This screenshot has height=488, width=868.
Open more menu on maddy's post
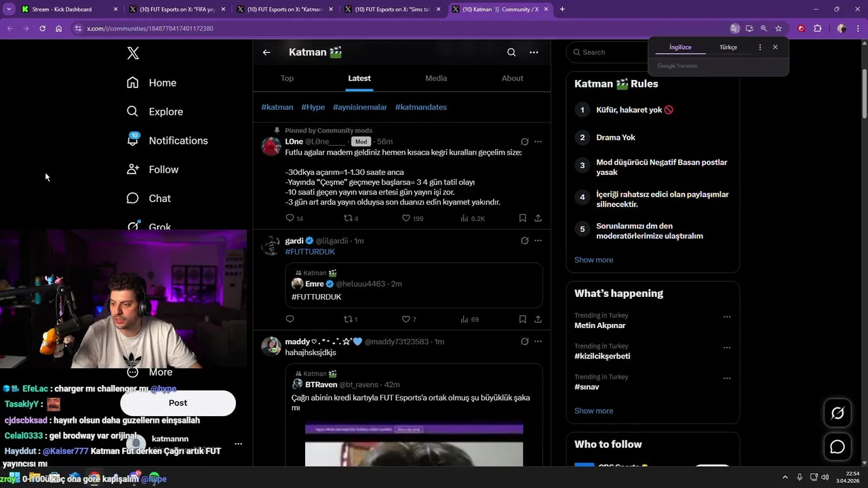coord(538,342)
